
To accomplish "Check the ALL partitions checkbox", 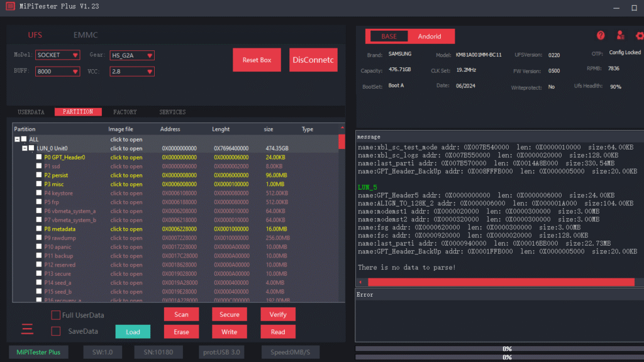I will click(x=24, y=139).
